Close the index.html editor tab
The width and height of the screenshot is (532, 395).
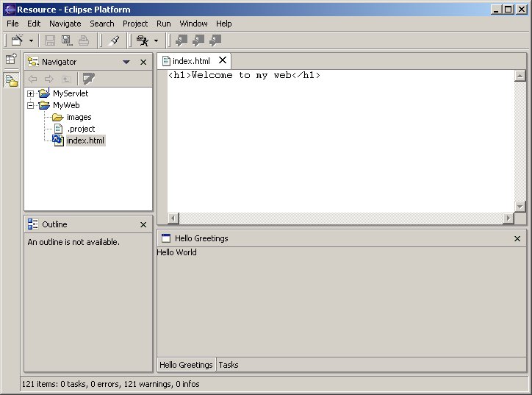click(x=222, y=61)
